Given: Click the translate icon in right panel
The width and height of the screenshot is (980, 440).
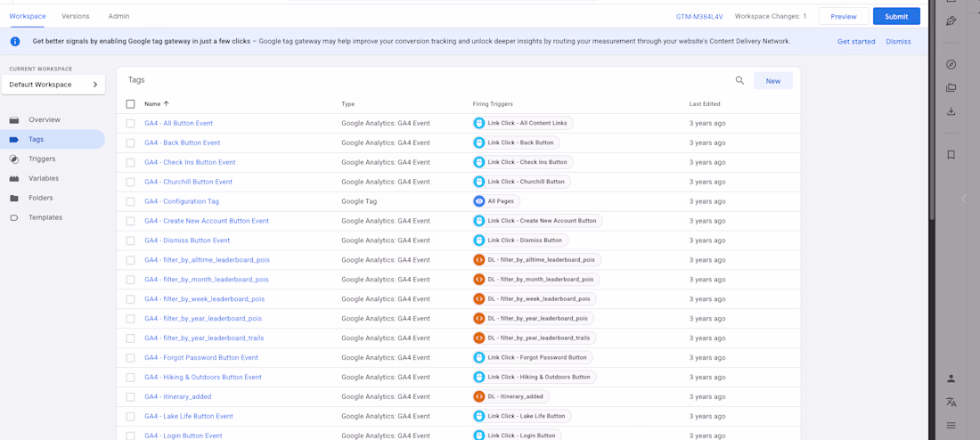Looking at the screenshot, I should 951,402.
